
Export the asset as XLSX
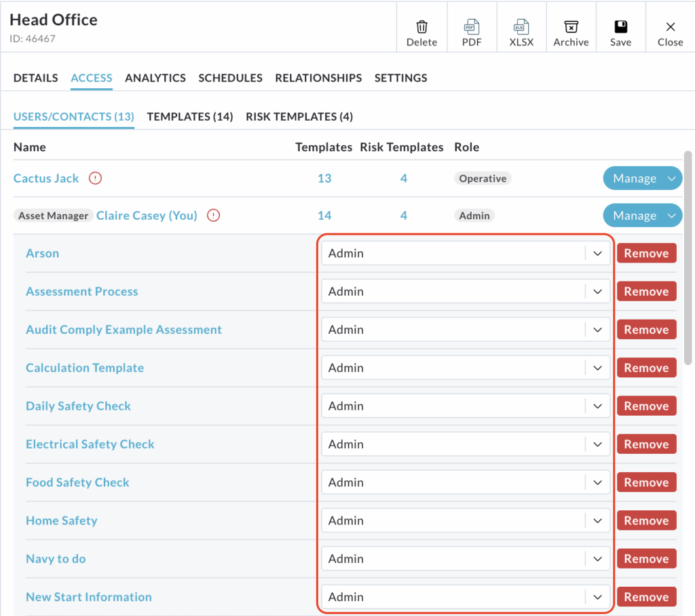coord(521,27)
